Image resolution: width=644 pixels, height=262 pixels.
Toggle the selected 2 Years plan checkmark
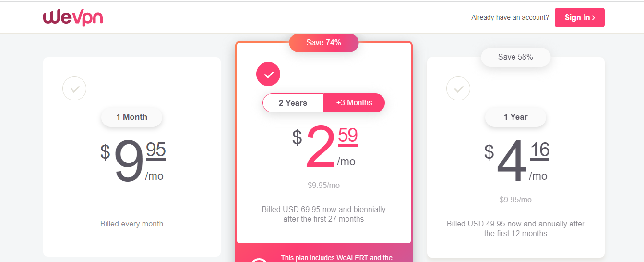pyautogui.click(x=268, y=74)
